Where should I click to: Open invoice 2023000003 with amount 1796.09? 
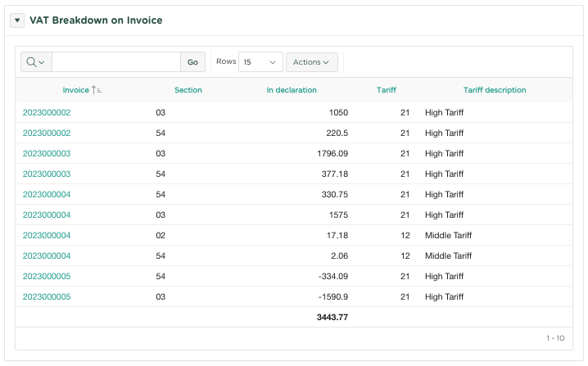pos(47,153)
